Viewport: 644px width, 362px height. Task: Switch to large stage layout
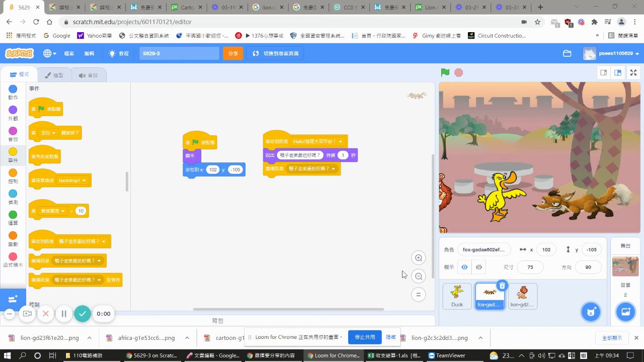[617, 72]
